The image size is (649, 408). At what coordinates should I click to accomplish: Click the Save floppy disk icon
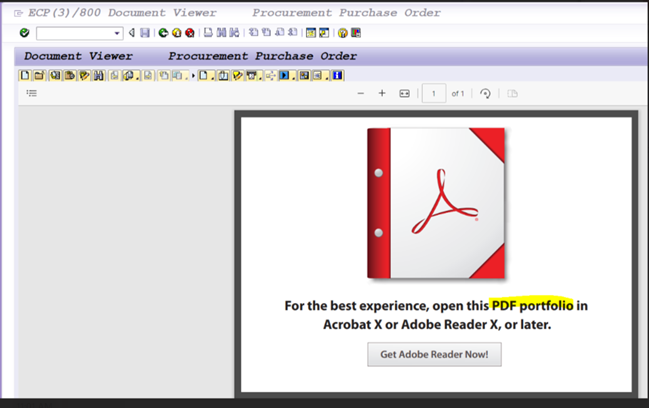[x=145, y=33]
